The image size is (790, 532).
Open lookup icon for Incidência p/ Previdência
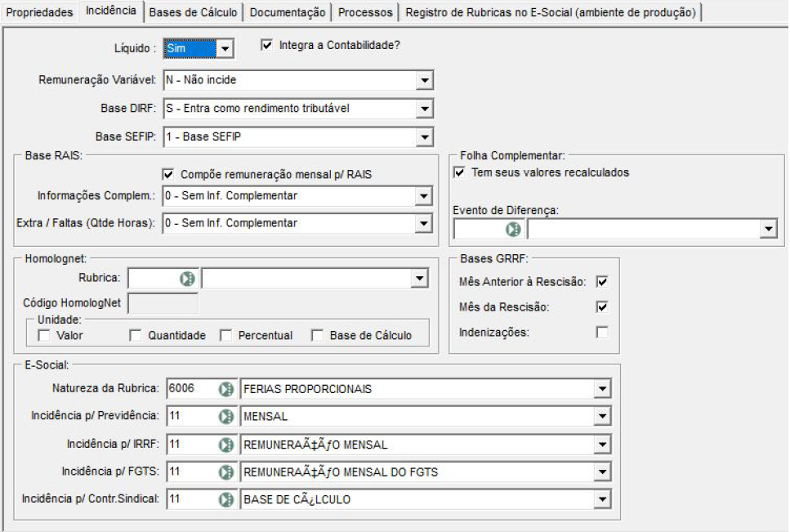click(x=226, y=416)
